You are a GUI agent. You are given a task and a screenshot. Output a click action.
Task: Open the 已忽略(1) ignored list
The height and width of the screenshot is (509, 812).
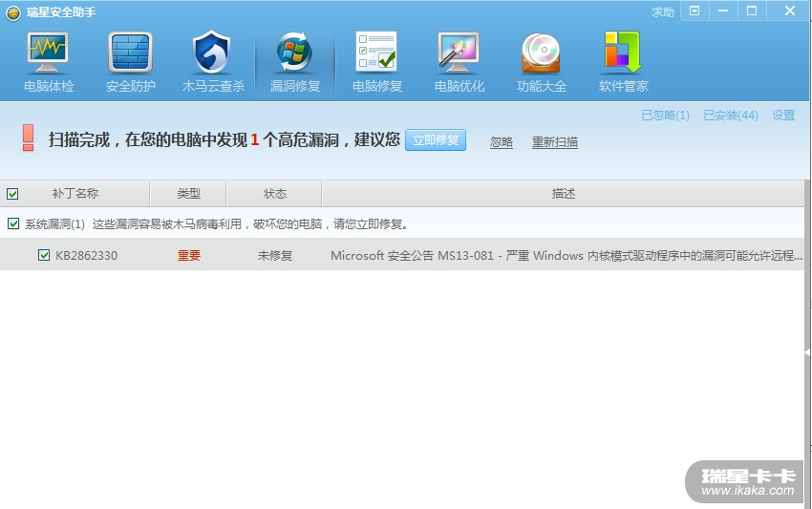click(x=666, y=115)
